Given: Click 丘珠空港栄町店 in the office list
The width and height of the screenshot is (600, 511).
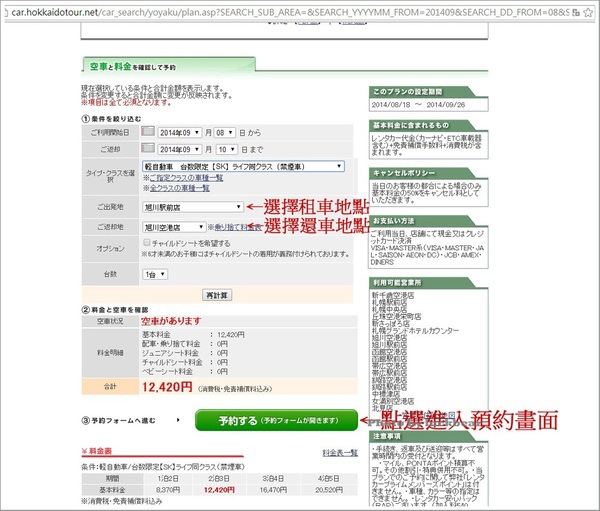Looking at the screenshot, I should click(396, 317).
